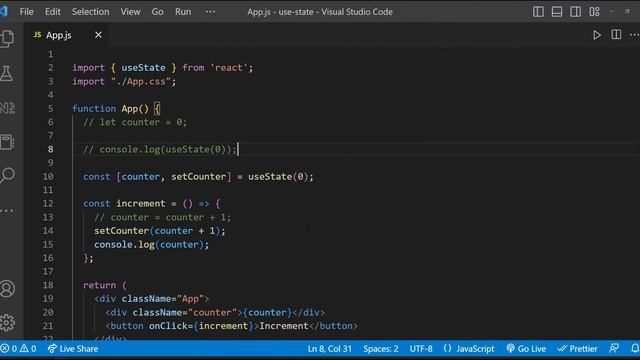Click 'setCounter(counter + 1);' on line 14
The image size is (640, 360).
(x=160, y=231)
